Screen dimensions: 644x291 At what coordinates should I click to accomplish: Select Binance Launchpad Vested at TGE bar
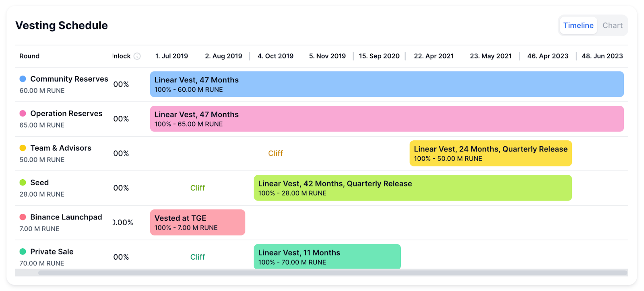tap(198, 223)
